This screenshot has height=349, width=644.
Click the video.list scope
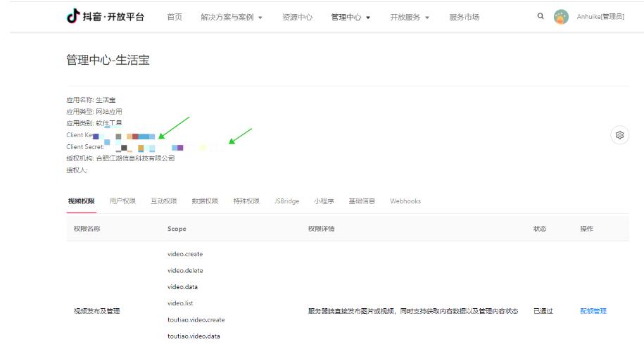click(180, 303)
